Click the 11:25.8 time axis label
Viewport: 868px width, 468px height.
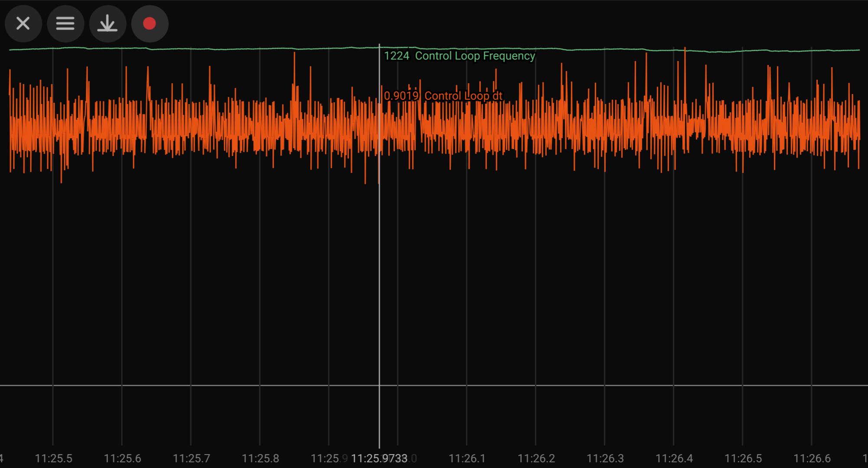point(260,458)
